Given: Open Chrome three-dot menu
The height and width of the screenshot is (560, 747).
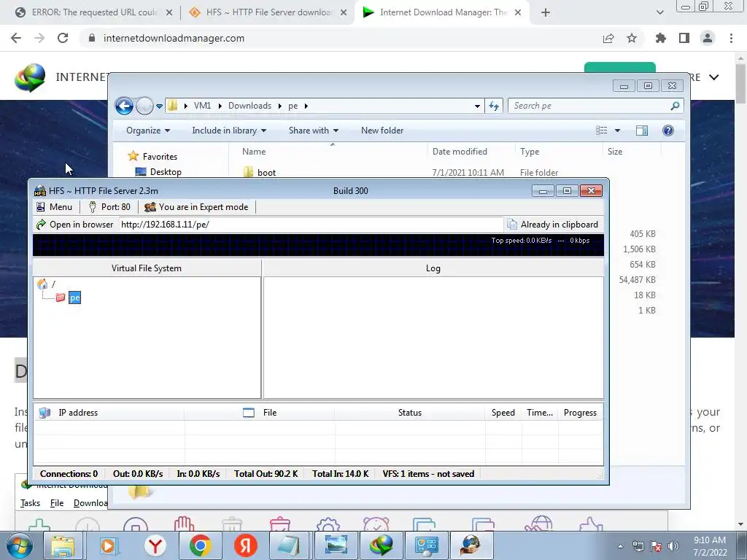Looking at the screenshot, I should point(731,38).
